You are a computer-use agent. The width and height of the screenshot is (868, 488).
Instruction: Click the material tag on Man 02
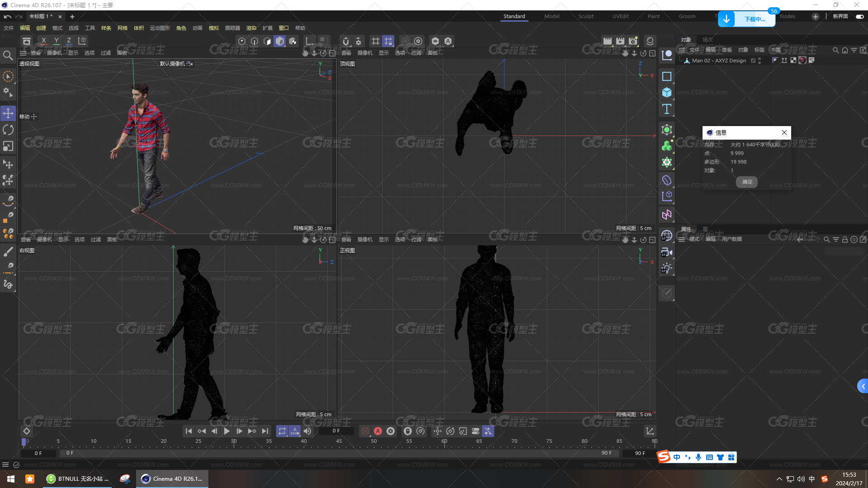click(x=802, y=61)
